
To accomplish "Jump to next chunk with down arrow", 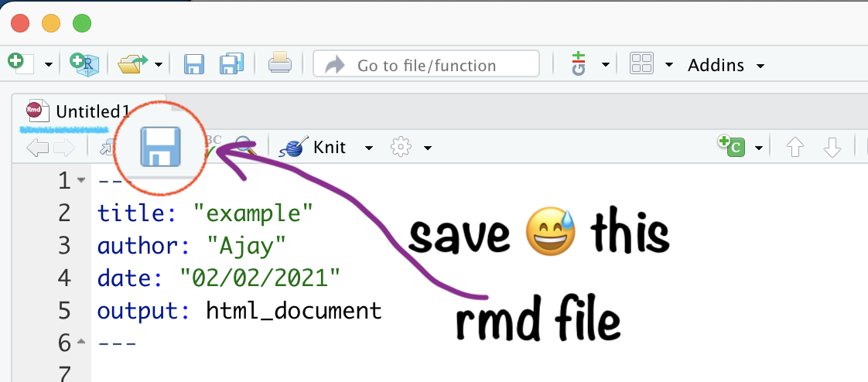I will (x=832, y=148).
